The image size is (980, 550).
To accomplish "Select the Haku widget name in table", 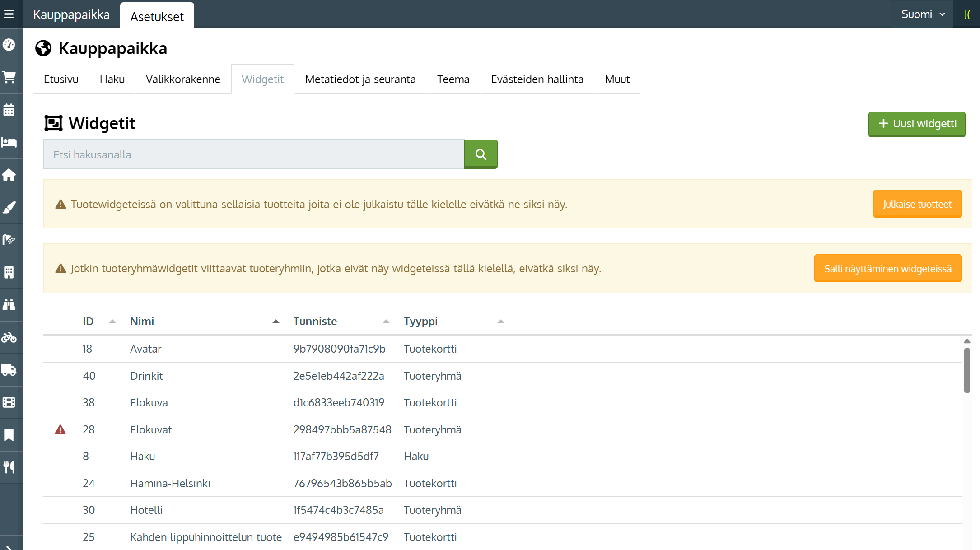I will (143, 456).
